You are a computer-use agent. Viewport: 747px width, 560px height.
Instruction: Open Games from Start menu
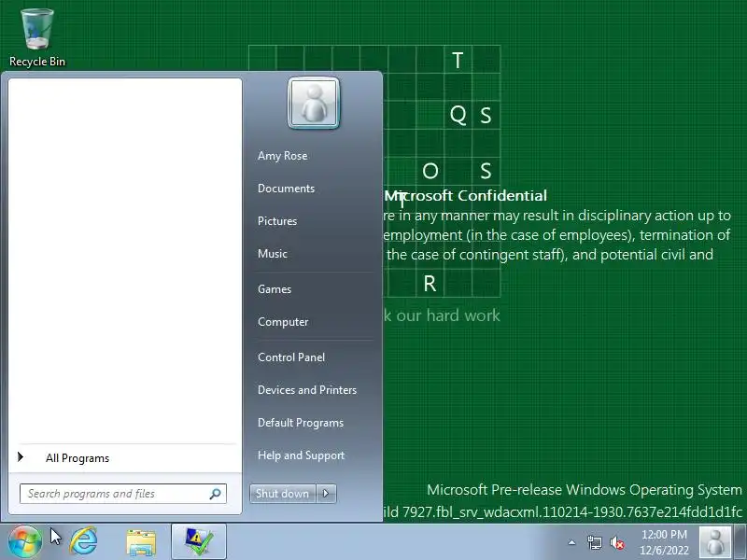pos(275,289)
